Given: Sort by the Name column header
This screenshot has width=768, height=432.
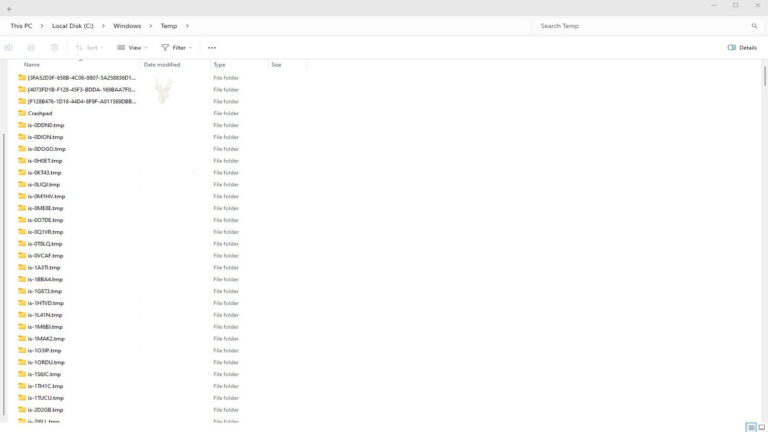Looking at the screenshot, I should pyautogui.click(x=32, y=65).
